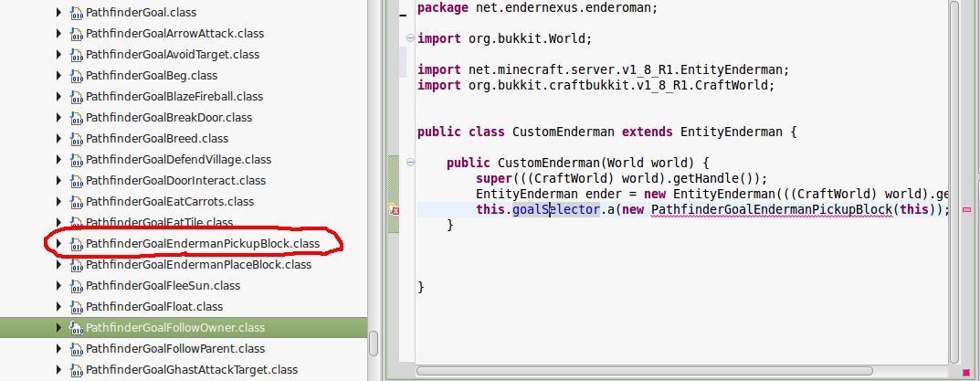Expand PathfinderGoalFleeSun.class arrow
The height and width of the screenshot is (381, 980).
pyautogui.click(x=58, y=285)
